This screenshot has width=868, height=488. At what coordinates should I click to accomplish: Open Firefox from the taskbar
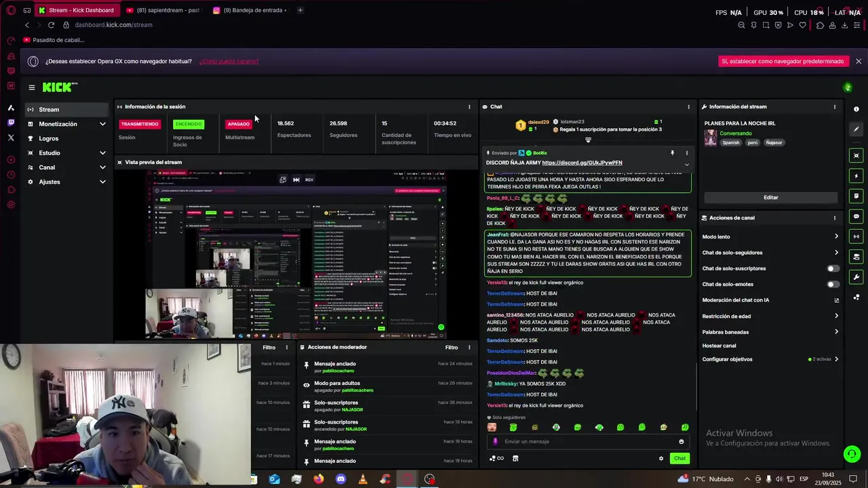point(319,479)
